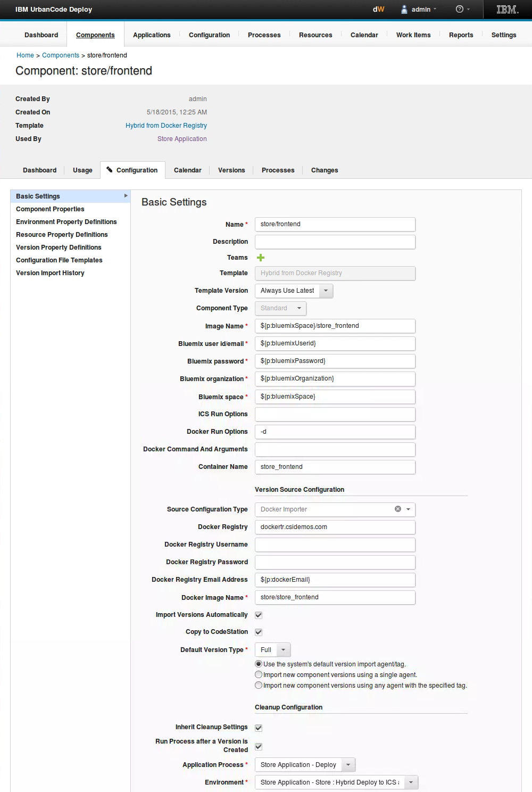Open top Calendar menu
This screenshot has height=792, width=532.
tap(364, 35)
